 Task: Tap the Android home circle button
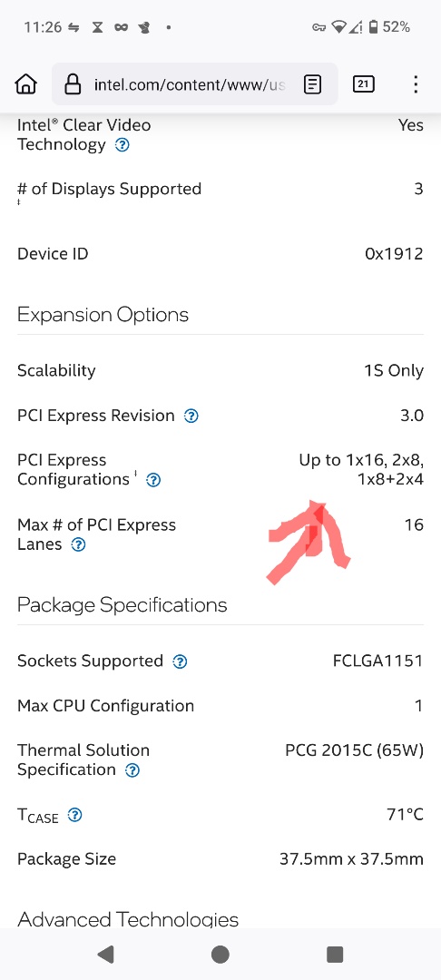point(220,954)
